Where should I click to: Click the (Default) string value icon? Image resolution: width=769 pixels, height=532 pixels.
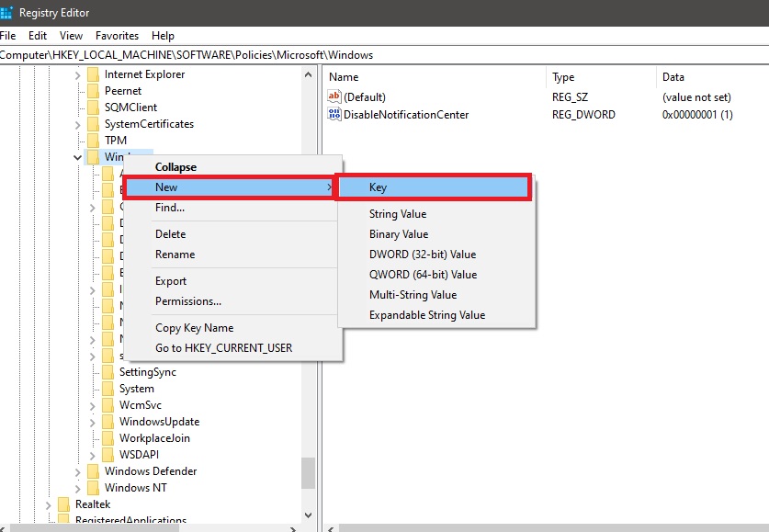point(334,96)
